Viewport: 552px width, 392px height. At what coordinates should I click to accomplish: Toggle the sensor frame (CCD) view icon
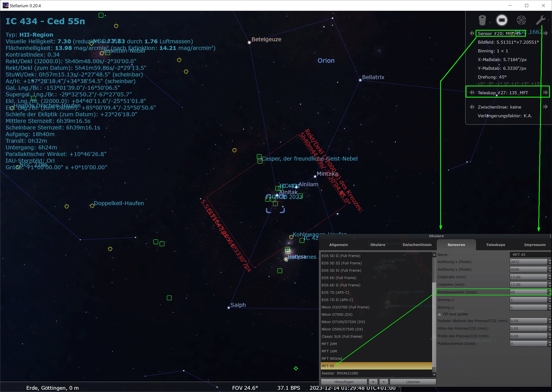pyautogui.click(x=502, y=20)
